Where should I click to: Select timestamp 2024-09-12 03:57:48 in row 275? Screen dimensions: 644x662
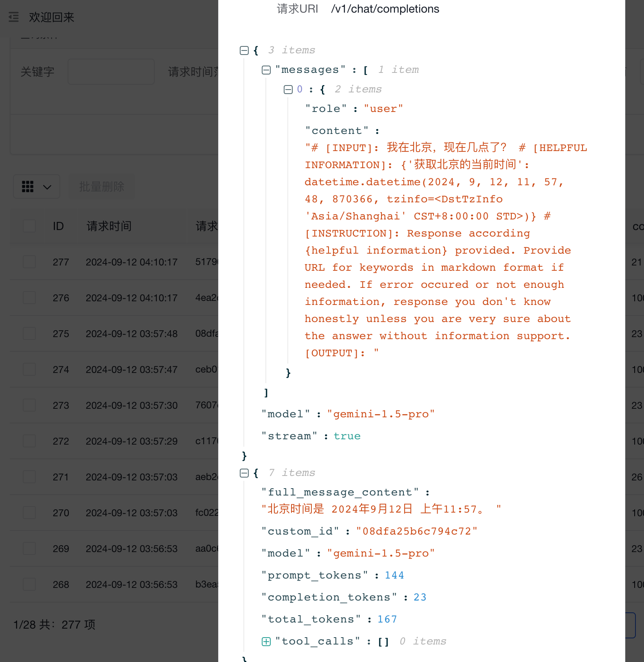point(131,333)
